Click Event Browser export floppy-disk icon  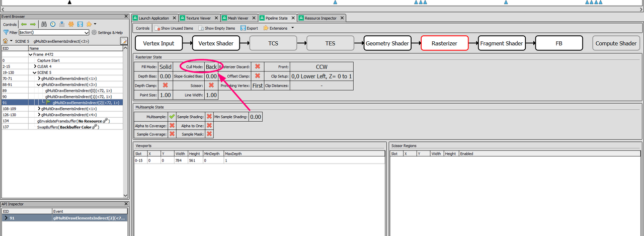click(80, 24)
